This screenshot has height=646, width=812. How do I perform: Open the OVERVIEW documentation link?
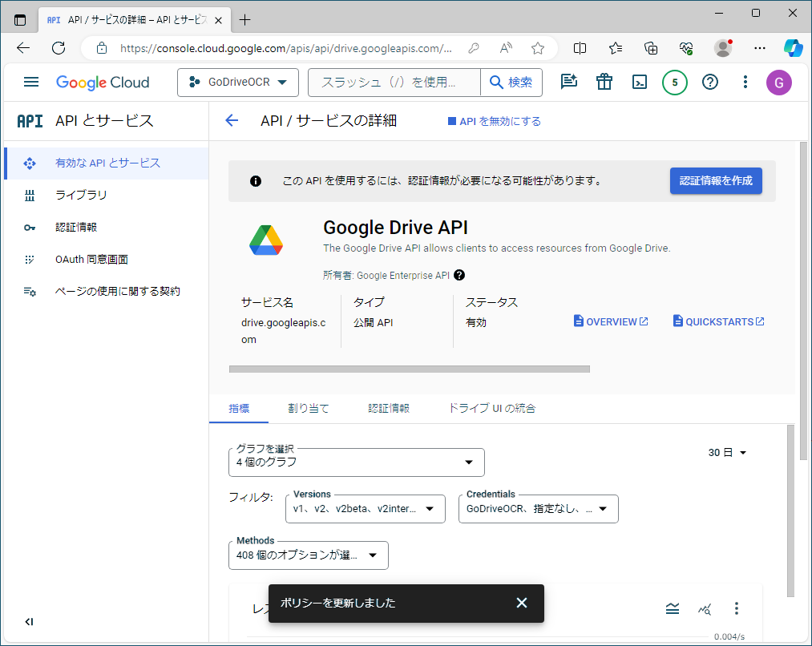pos(611,321)
